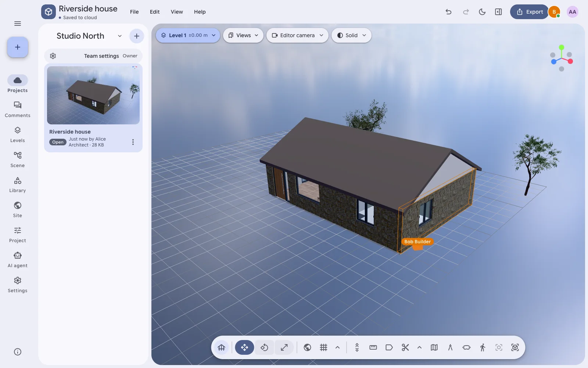This screenshot has width=588, height=368.
Task: Select the label tag tool
Action: coord(389,347)
